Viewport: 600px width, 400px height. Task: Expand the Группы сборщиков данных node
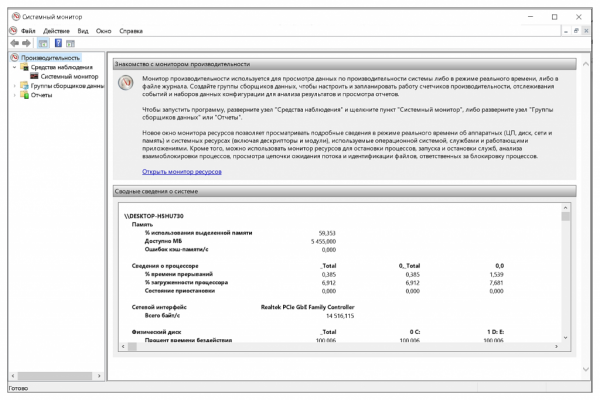click(15, 86)
